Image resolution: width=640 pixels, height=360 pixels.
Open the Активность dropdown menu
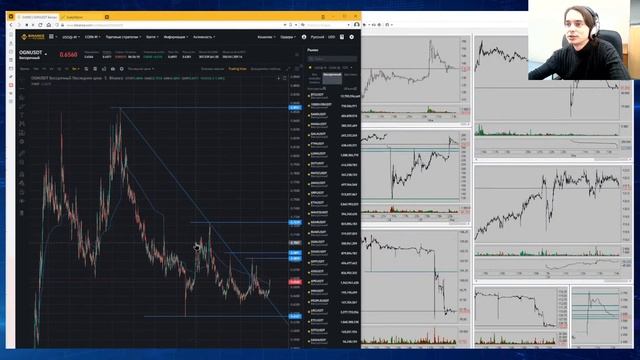[x=204, y=37]
